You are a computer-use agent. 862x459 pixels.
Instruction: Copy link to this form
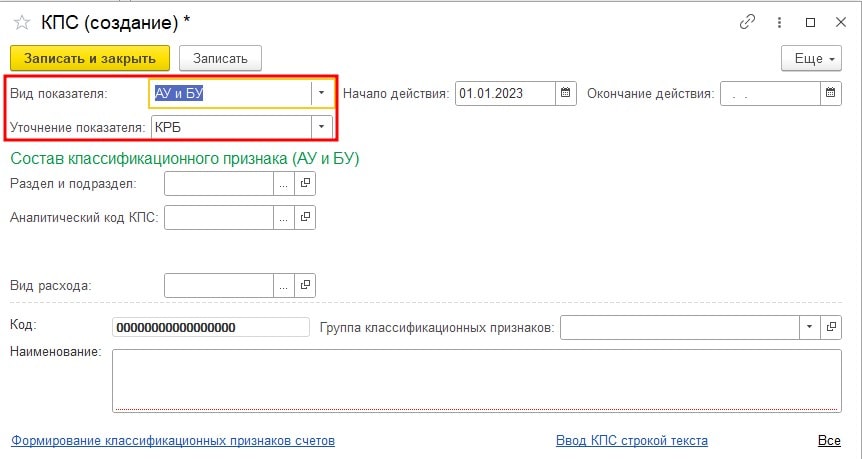click(746, 22)
